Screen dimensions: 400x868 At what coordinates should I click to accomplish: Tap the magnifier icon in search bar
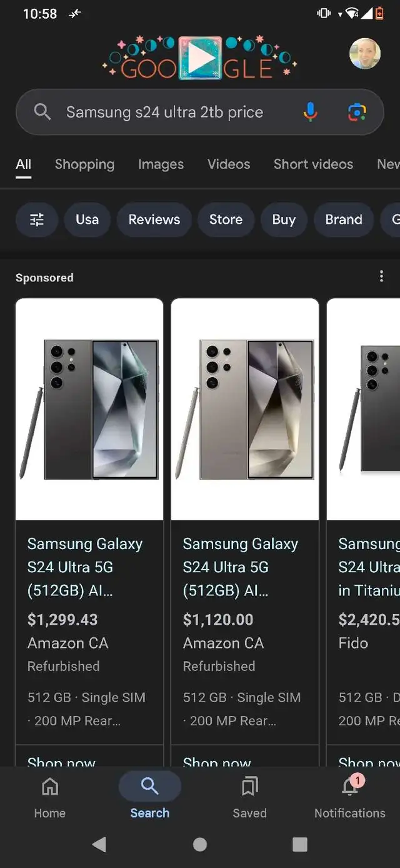coord(42,113)
